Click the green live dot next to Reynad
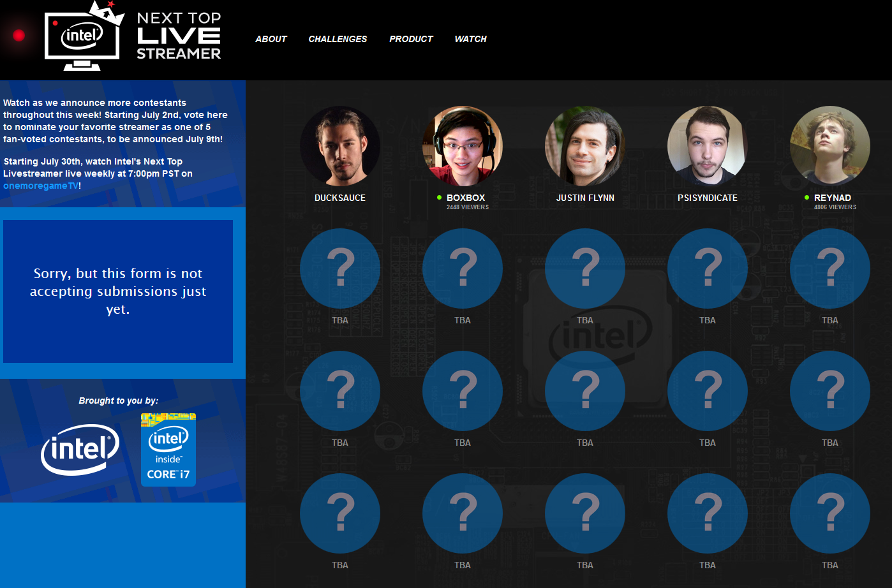 [806, 198]
